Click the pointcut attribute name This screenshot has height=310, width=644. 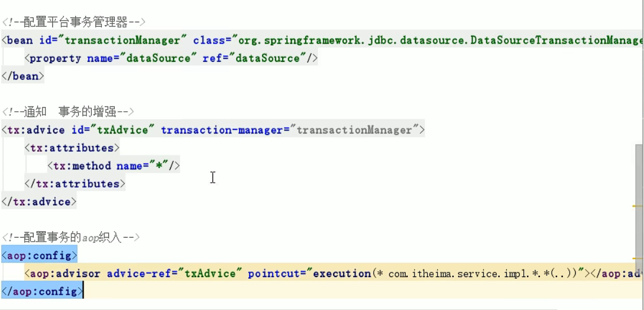point(274,274)
